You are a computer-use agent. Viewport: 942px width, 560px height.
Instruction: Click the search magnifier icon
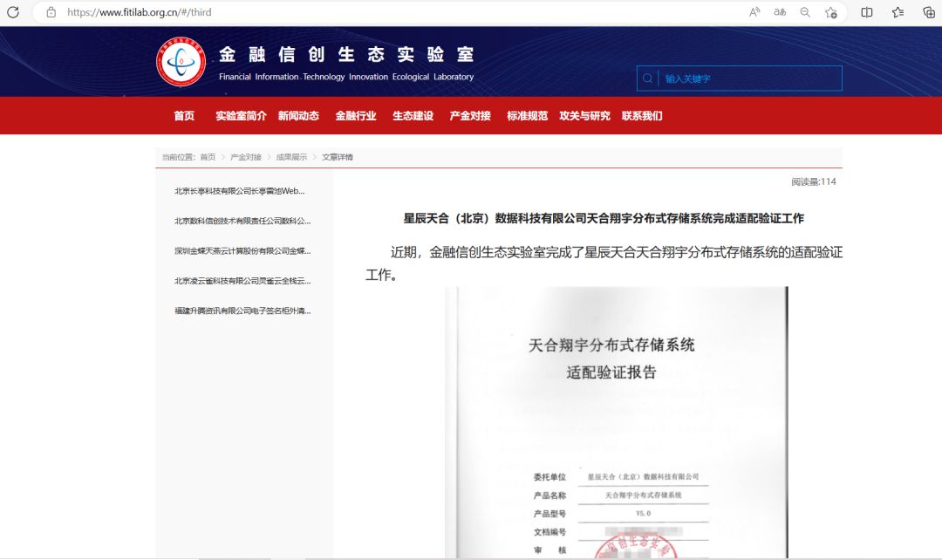pyautogui.click(x=647, y=79)
